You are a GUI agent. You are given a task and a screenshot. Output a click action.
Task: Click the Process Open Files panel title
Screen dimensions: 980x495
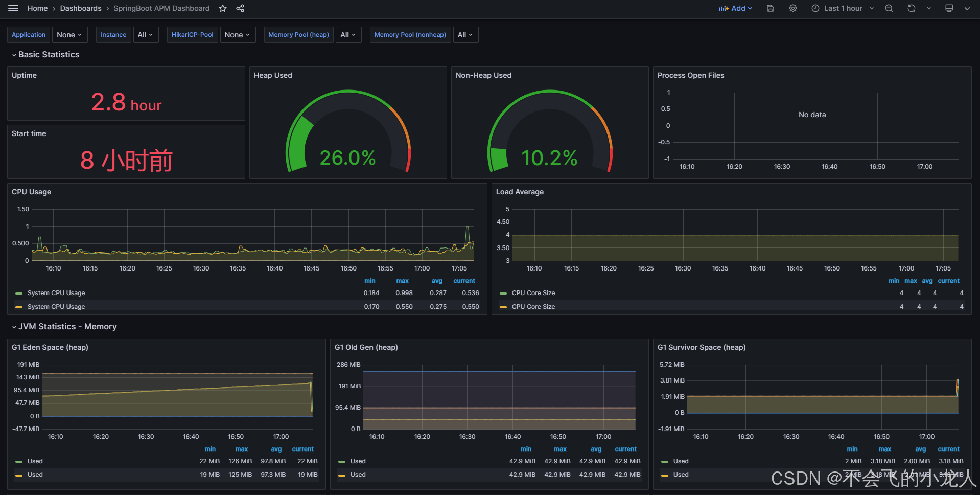coord(691,75)
